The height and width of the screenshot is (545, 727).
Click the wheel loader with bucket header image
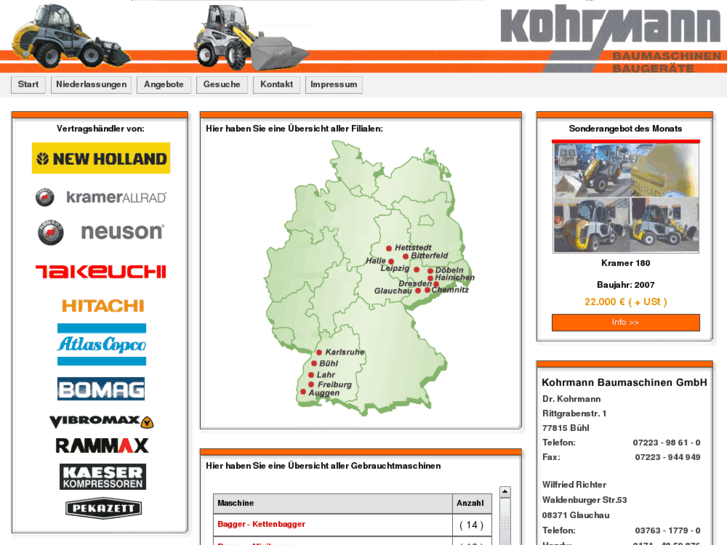tap(250, 38)
